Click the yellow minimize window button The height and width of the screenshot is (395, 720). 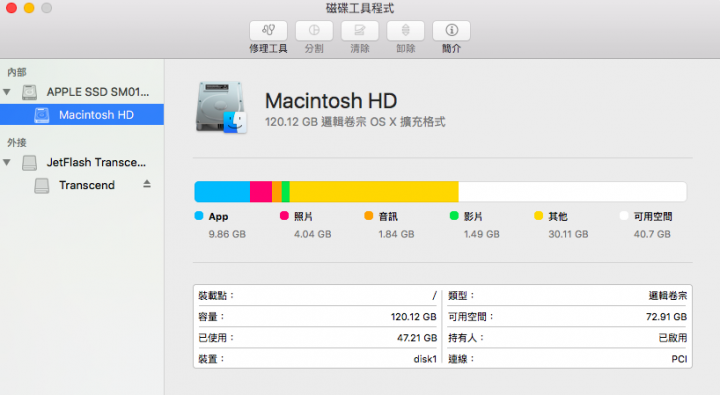pyautogui.click(x=29, y=8)
